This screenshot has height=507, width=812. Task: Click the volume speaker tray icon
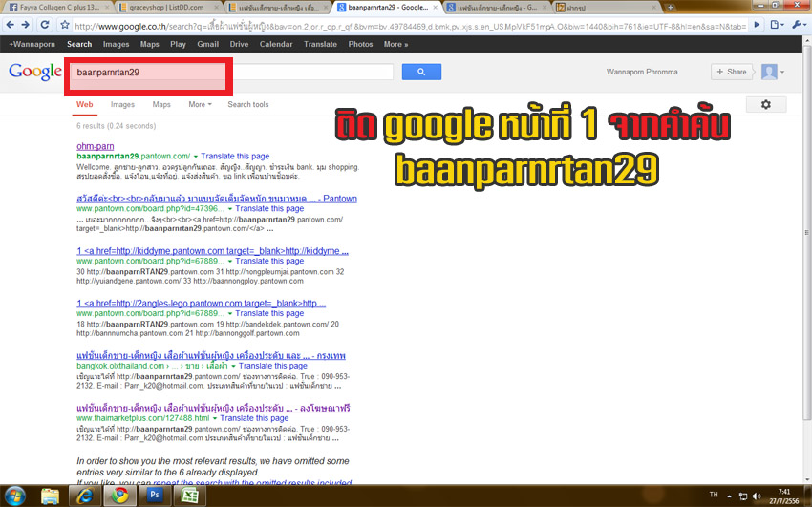tap(756, 496)
